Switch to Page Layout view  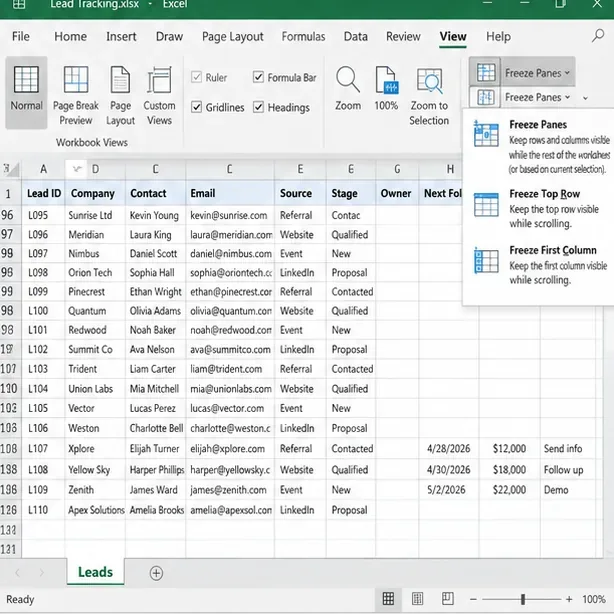pos(120,96)
